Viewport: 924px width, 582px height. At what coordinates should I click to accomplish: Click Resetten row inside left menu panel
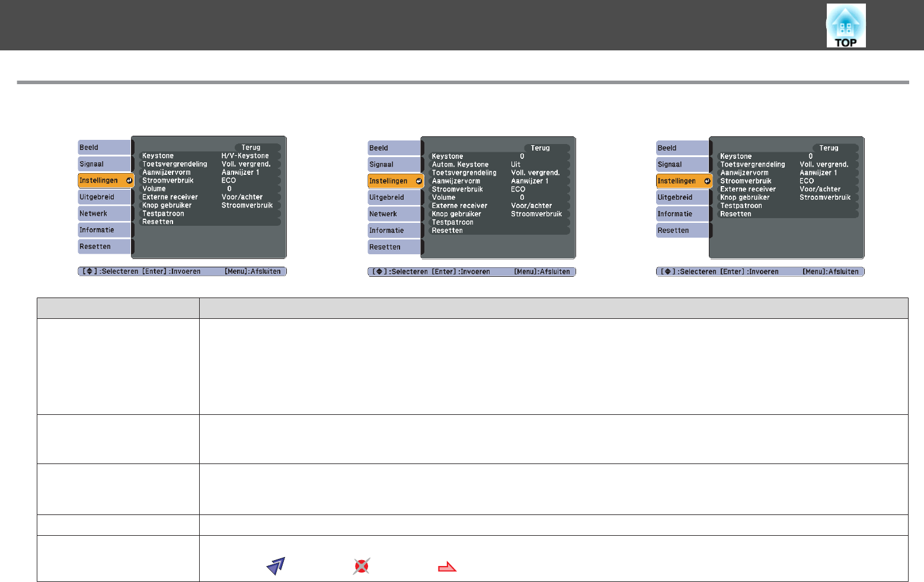click(x=210, y=222)
